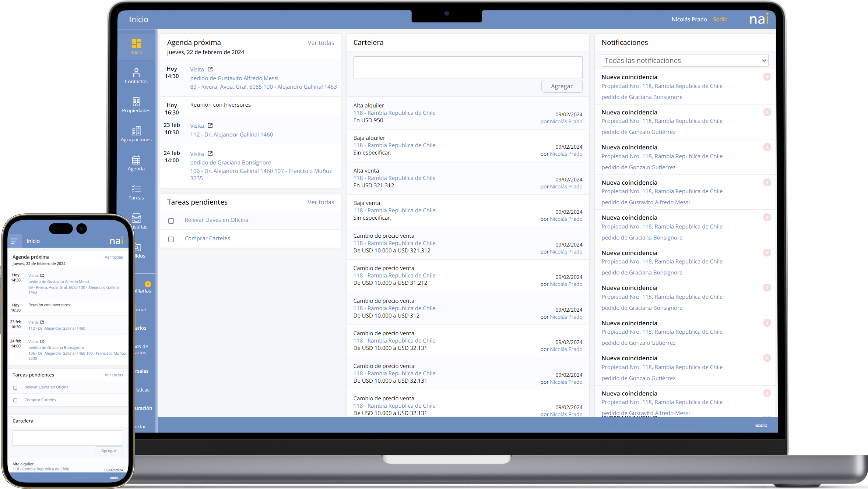The image size is (868, 489).
Task: Check the Relevar Llaves en Oficina task
Action: [171, 221]
